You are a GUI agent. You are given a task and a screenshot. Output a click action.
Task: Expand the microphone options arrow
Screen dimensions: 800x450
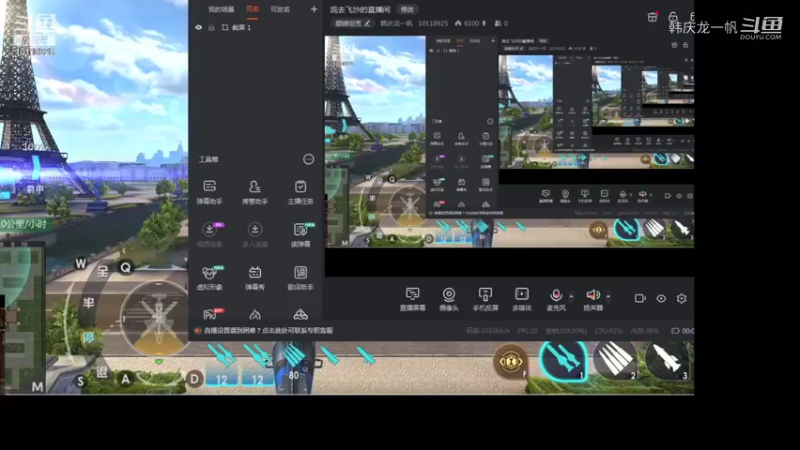(x=571, y=296)
